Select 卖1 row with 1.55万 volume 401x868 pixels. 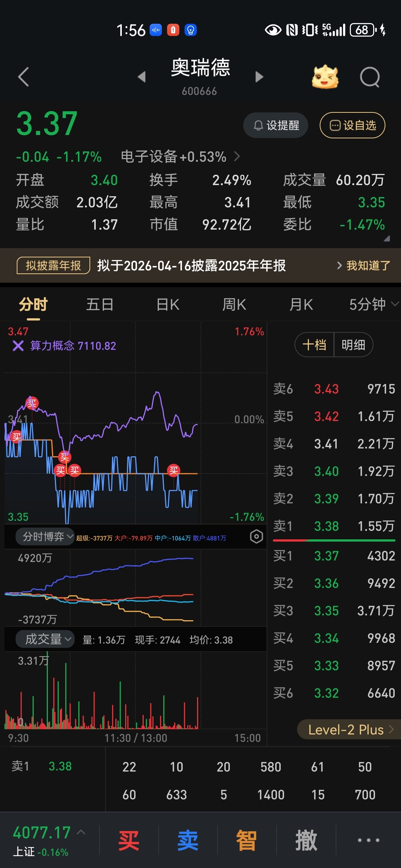[334, 526]
